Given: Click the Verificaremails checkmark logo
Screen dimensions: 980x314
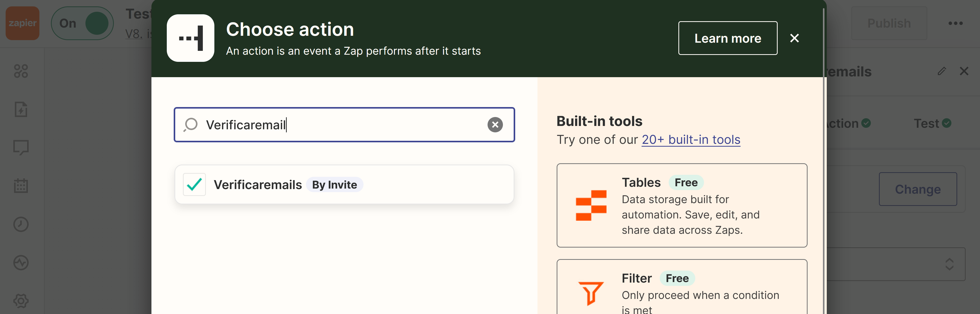Looking at the screenshot, I should coord(194,184).
